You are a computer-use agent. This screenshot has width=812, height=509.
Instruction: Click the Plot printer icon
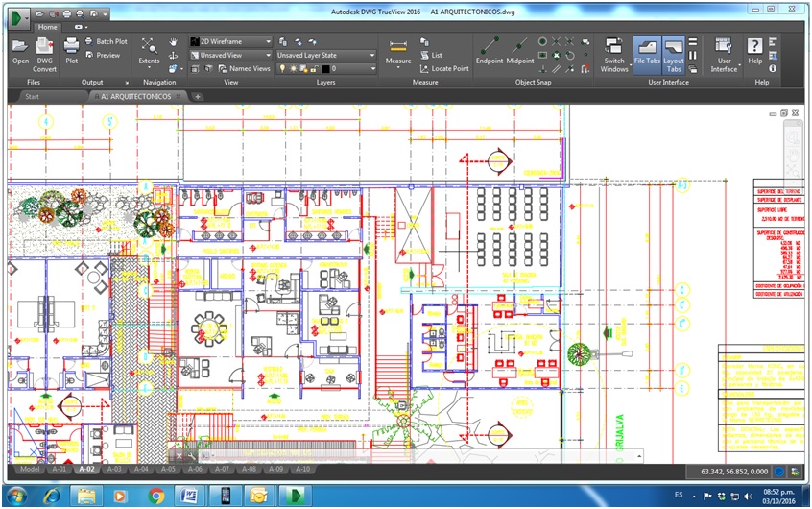tap(71, 47)
